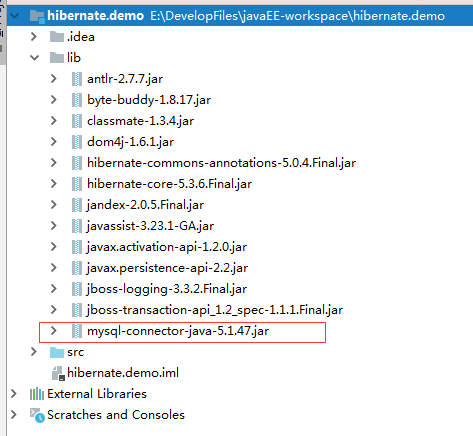Click the .idea folder icon
The width and height of the screenshot is (473, 436).
[x=57, y=37]
